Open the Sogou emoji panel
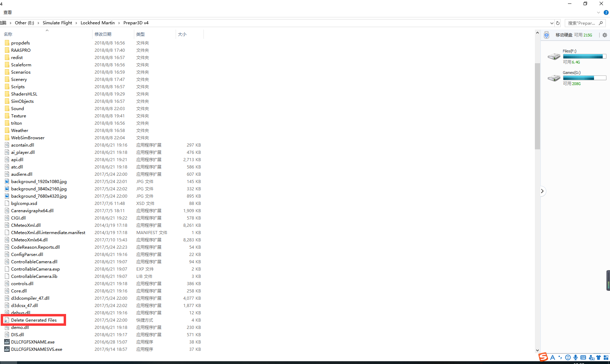This screenshot has width=610, height=364. tap(568, 357)
